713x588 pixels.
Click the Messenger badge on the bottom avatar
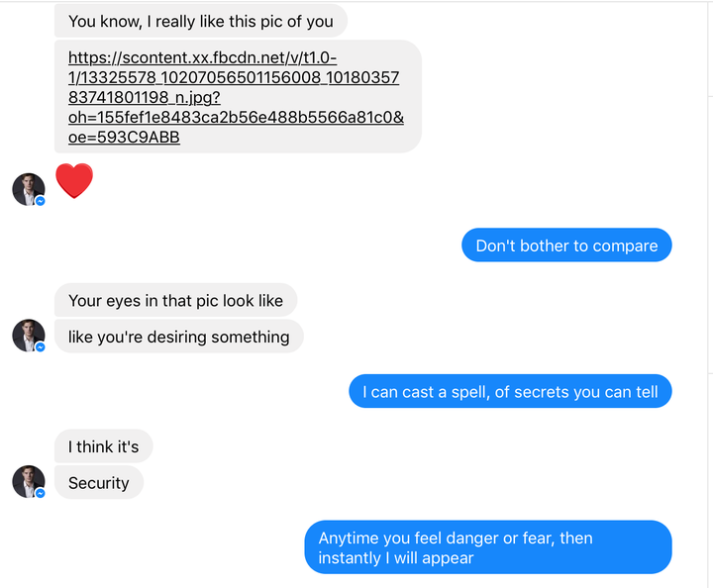(40, 493)
